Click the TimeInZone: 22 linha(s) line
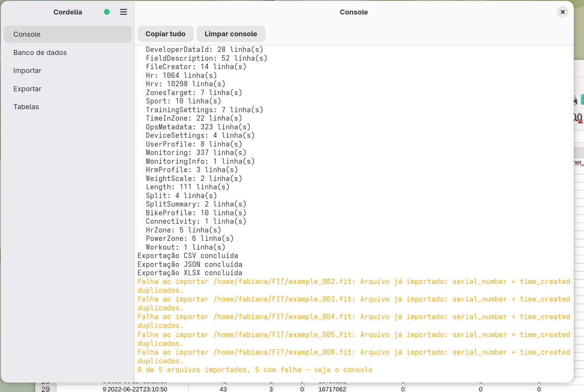 194,118
